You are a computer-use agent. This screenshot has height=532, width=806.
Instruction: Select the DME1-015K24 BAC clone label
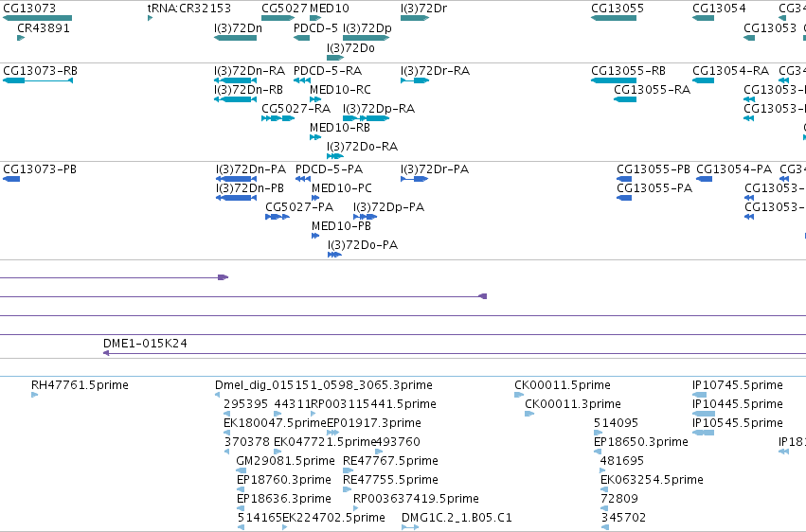click(x=145, y=344)
